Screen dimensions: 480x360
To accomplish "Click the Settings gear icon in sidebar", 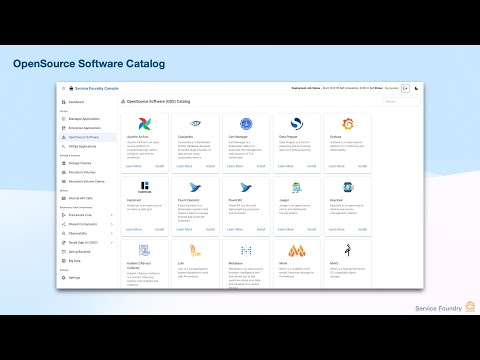I will (64, 277).
